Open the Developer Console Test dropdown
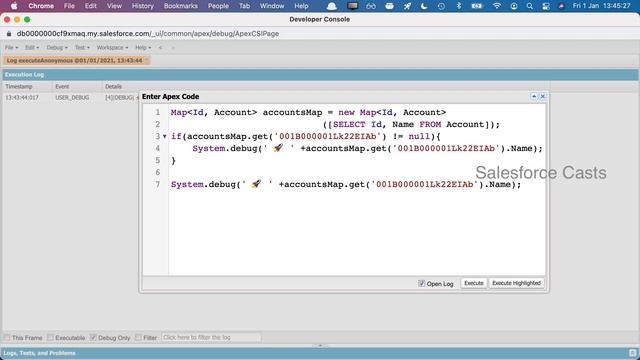Image resolution: width=640 pixels, height=360 pixels. point(82,48)
